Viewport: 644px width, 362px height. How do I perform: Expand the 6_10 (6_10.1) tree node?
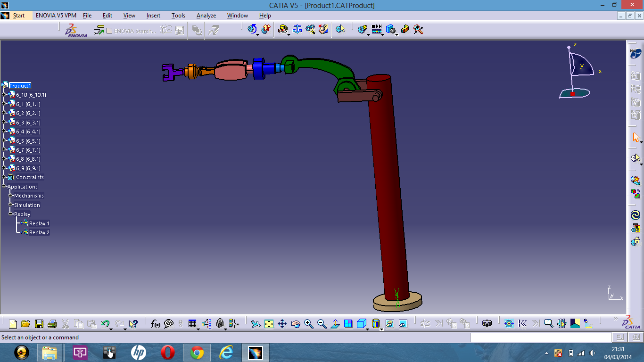(5, 95)
